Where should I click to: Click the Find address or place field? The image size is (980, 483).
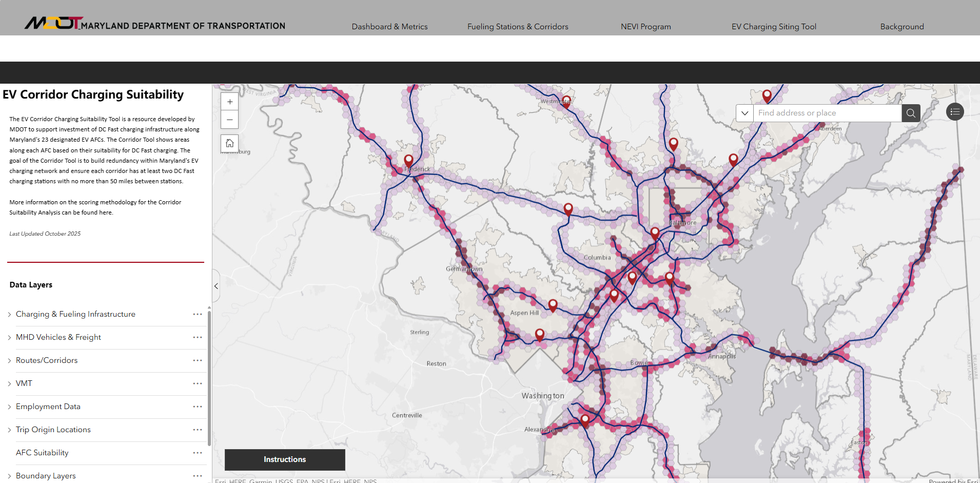pyautogui.click(x=827, y=113)
